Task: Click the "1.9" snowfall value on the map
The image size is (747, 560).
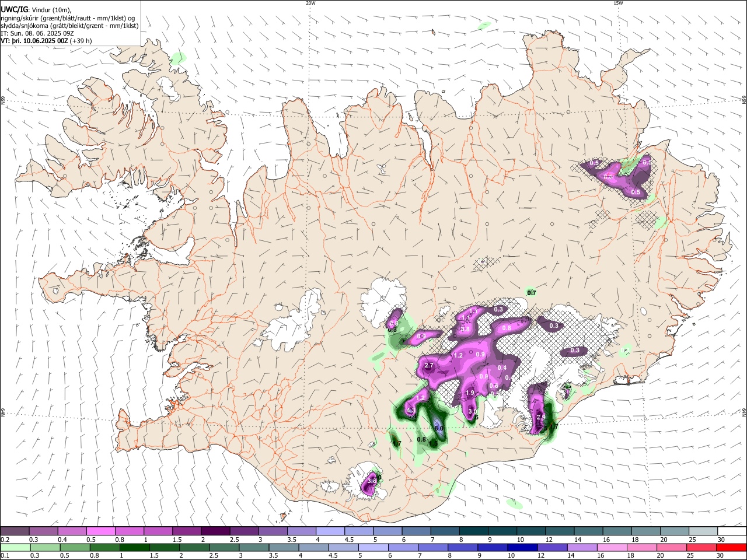Action: (470, 393)
